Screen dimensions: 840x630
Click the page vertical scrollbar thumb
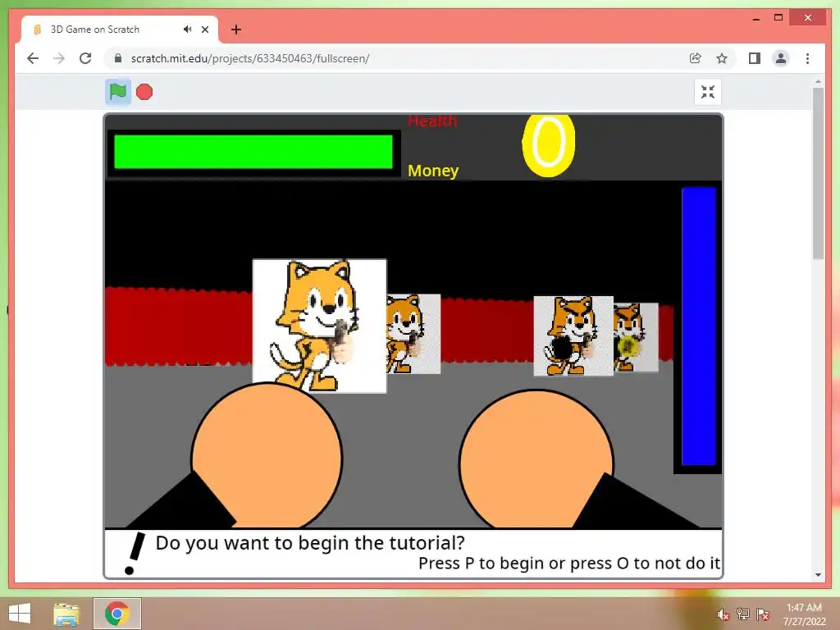[818, 174]
